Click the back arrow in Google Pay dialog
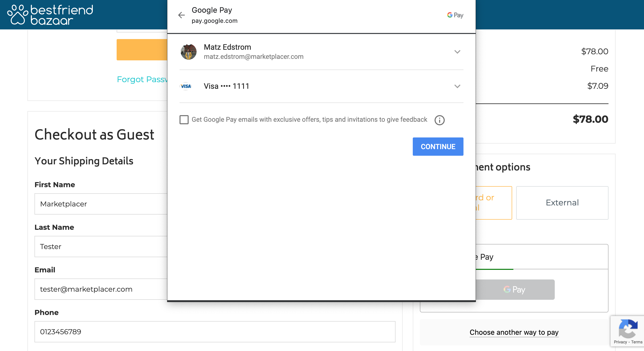This screenshot has width=644, height=351. tap(182, 15)
